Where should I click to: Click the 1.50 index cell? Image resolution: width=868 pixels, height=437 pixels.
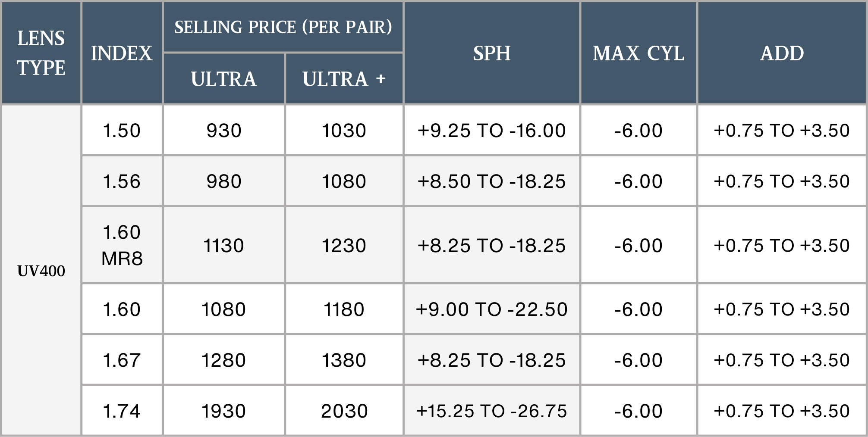122,130
